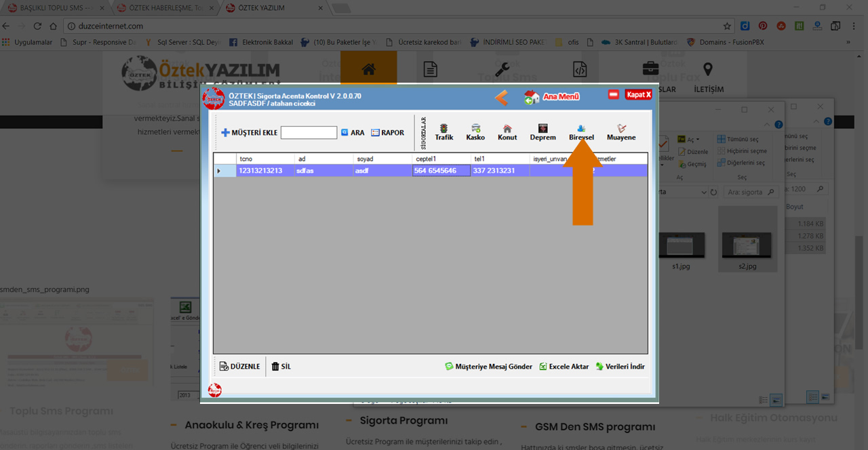
Task: Sort by the tcno column header
Action: tap(265, 159)
